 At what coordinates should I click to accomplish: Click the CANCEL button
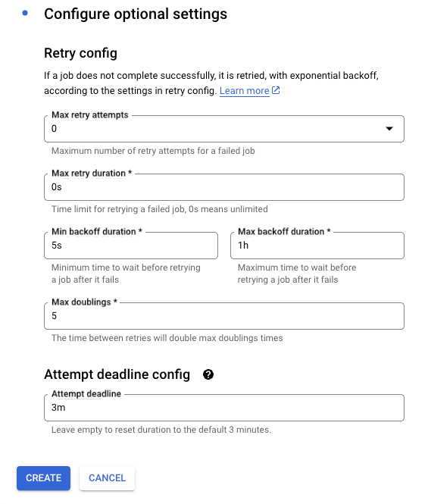tap(107, 478)
